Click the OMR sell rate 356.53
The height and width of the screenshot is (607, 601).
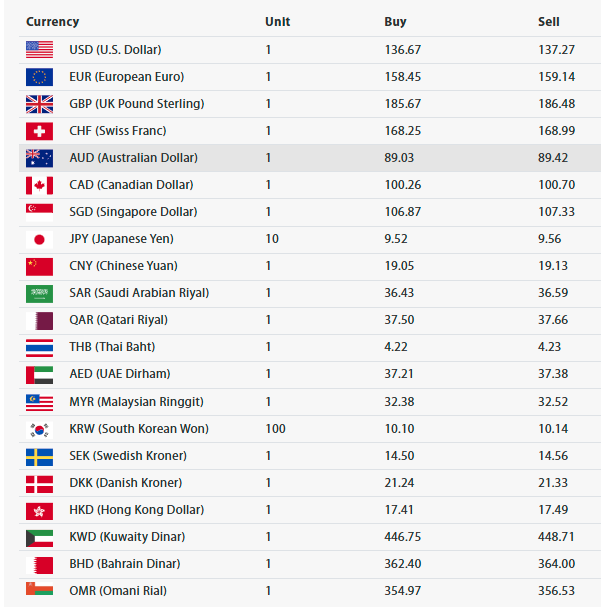point(556,591)
